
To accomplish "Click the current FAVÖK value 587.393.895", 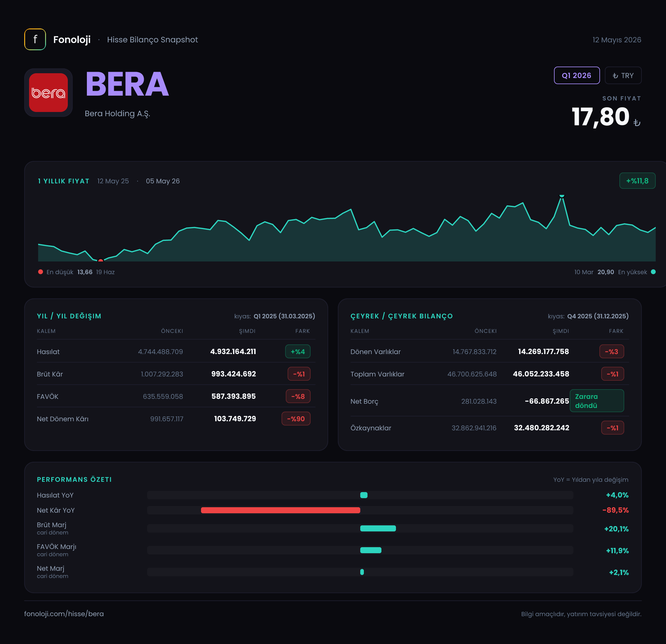I will point(233,396).
